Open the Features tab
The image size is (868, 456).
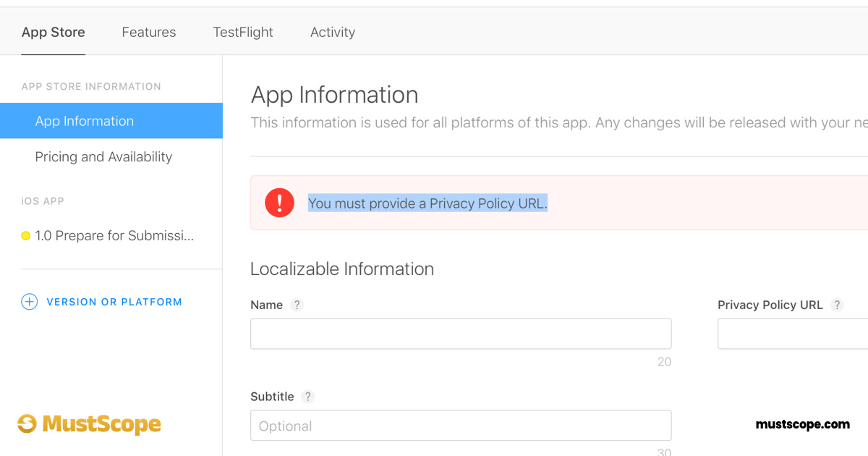148,32
